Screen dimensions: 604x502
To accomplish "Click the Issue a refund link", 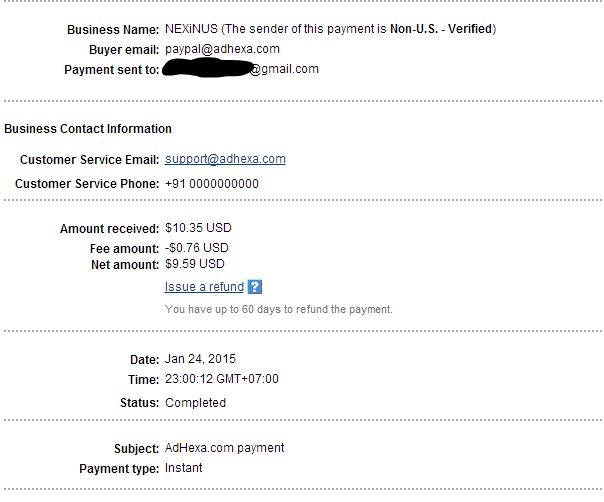I will (x=204, y=287).
